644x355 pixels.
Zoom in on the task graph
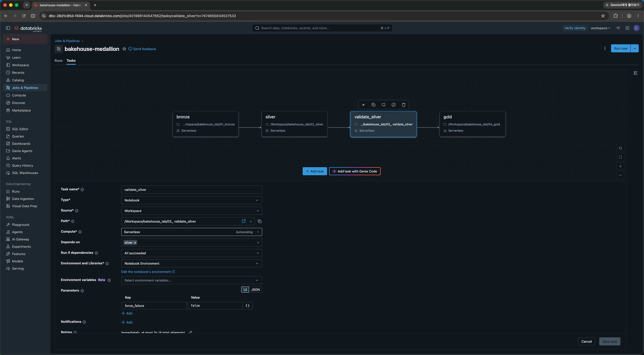click(x=620, y=166)
